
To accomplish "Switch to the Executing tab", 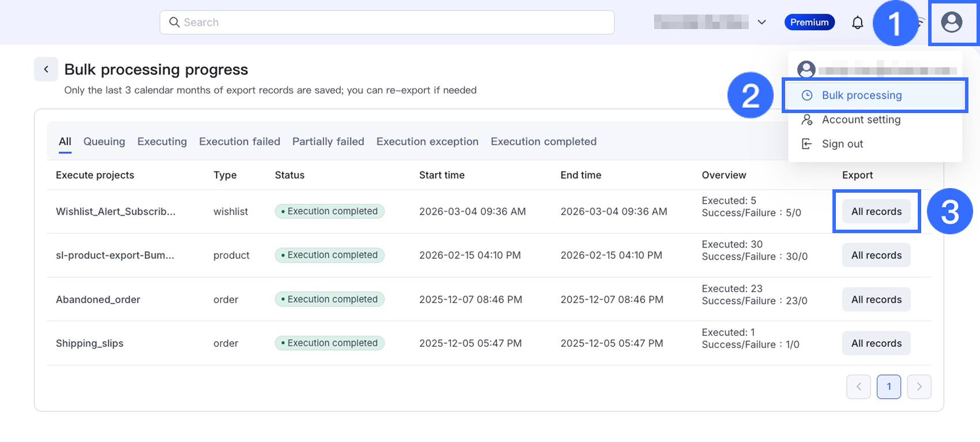I will click(x=162, y=141).
